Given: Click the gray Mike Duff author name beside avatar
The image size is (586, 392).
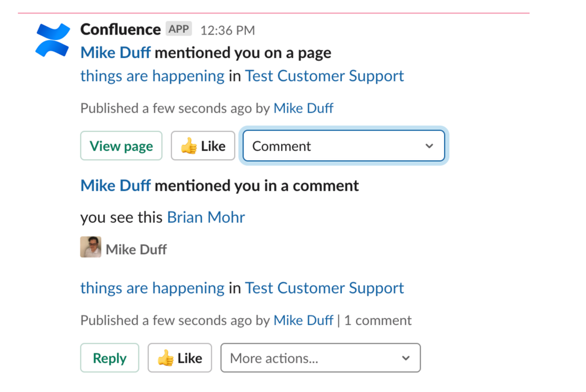Looking at the screenshot, I should 137,249.
